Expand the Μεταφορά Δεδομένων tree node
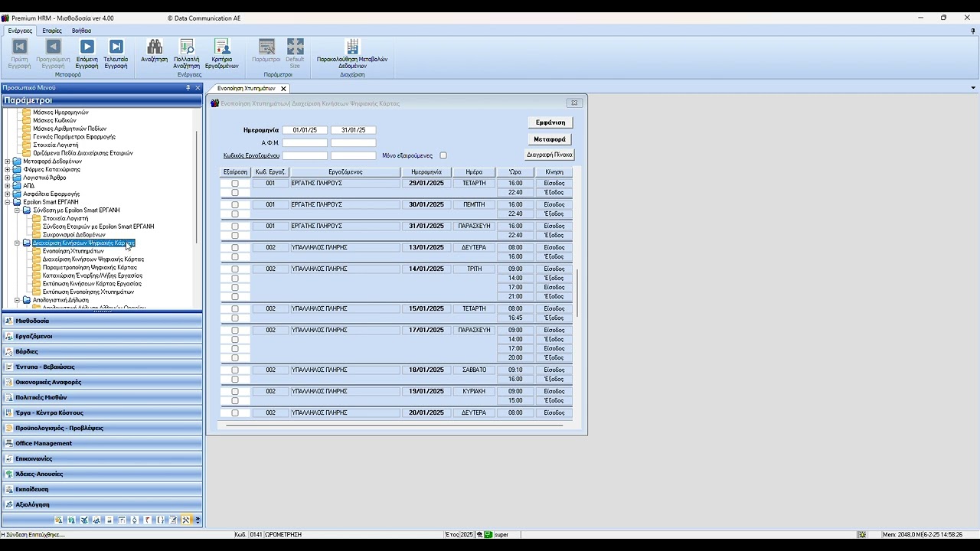Viewport: 980px width, 551px height. (x=8, y=161)
